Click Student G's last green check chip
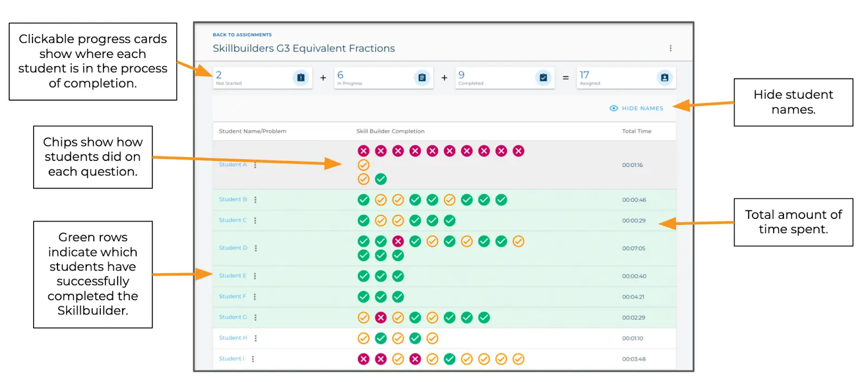The height and width of the screenshot is (382, 868). tap(484, 318)
